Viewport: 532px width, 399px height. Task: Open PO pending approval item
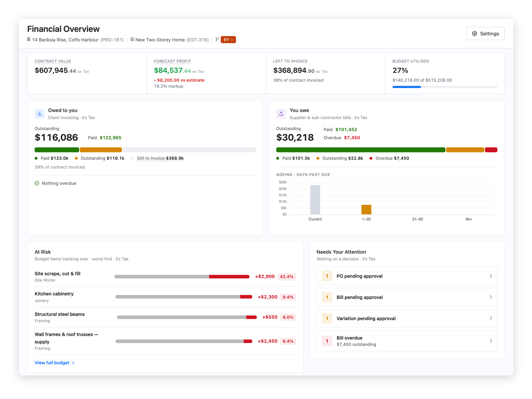[x=407, y=276]
